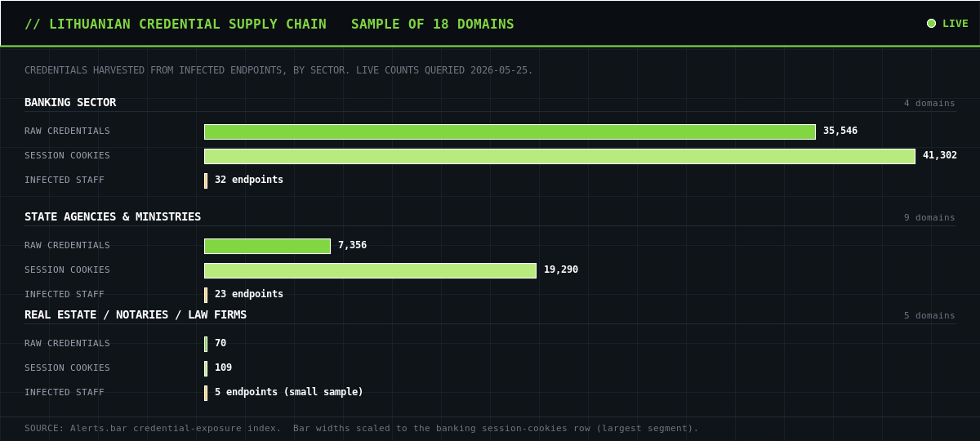Click the 19,290 session cookies value

pos(561,270)
